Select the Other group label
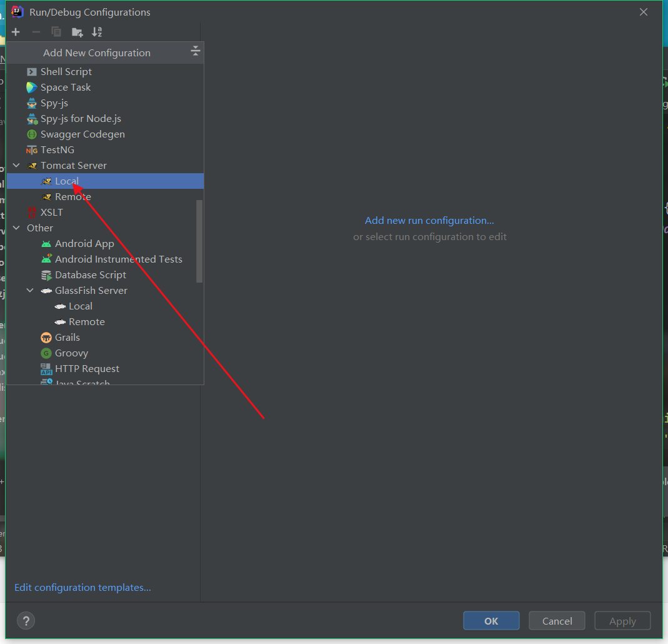 [x=40, y=228]
